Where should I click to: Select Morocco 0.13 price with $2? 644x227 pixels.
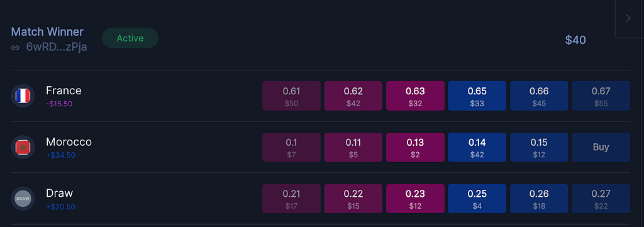coord(415,147)
